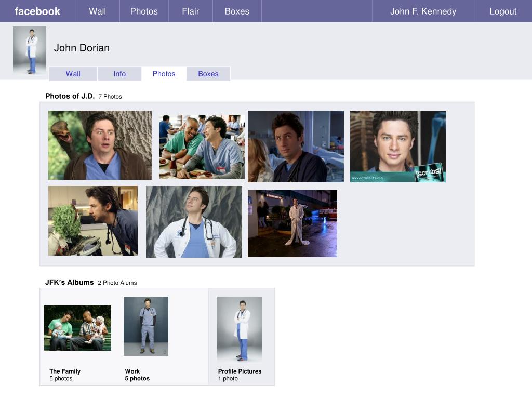The width and height of the screenshot is (532, 399).
Task: Switch to the profile Boxes tab
Action: click(208, 74)
